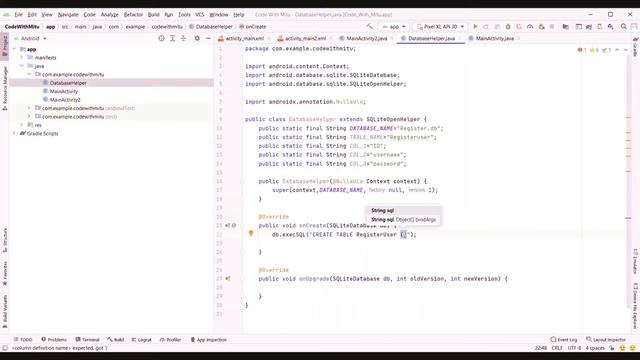Expand com.example.codewithmitu (androidTest) package

(29, 108)
